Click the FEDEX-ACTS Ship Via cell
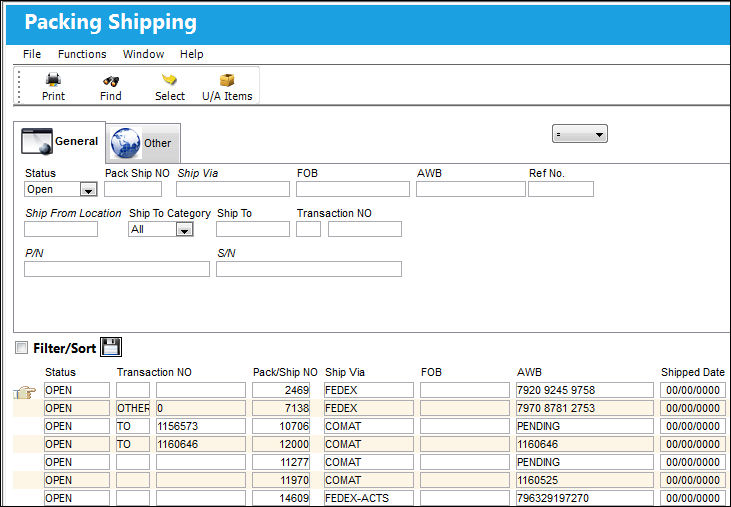 (369, 498)
